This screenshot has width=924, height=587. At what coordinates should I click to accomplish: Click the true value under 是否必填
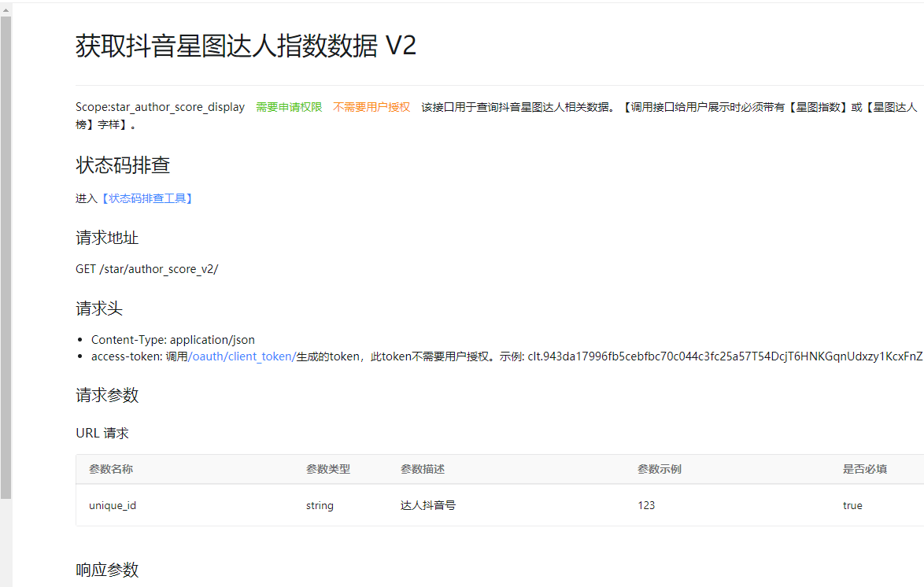pyautogui.click(x=852, y=505)
